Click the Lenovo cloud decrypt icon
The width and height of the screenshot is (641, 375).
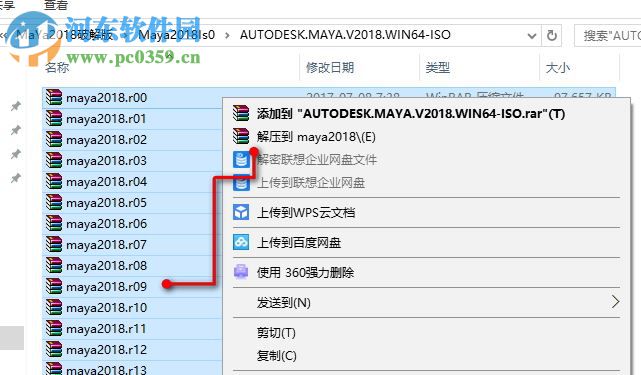pyautogui.click(x=241, y=159)
